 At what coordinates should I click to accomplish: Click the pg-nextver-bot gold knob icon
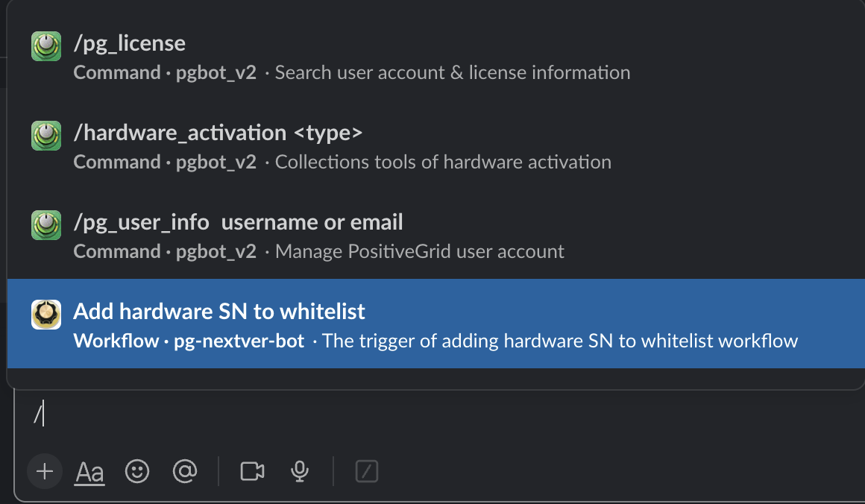pyautogui.click(x=46, y=315)
